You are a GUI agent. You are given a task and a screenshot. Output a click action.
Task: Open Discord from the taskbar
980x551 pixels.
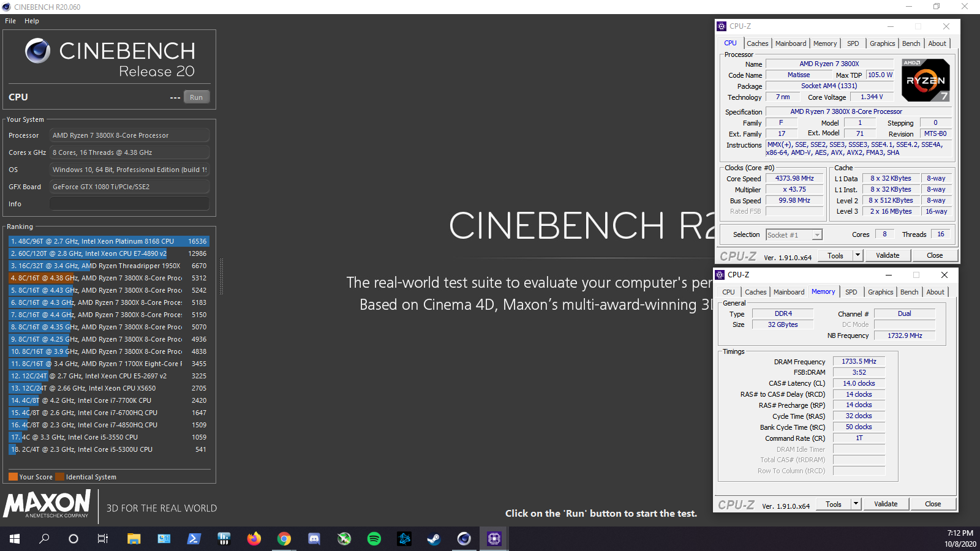314,539
